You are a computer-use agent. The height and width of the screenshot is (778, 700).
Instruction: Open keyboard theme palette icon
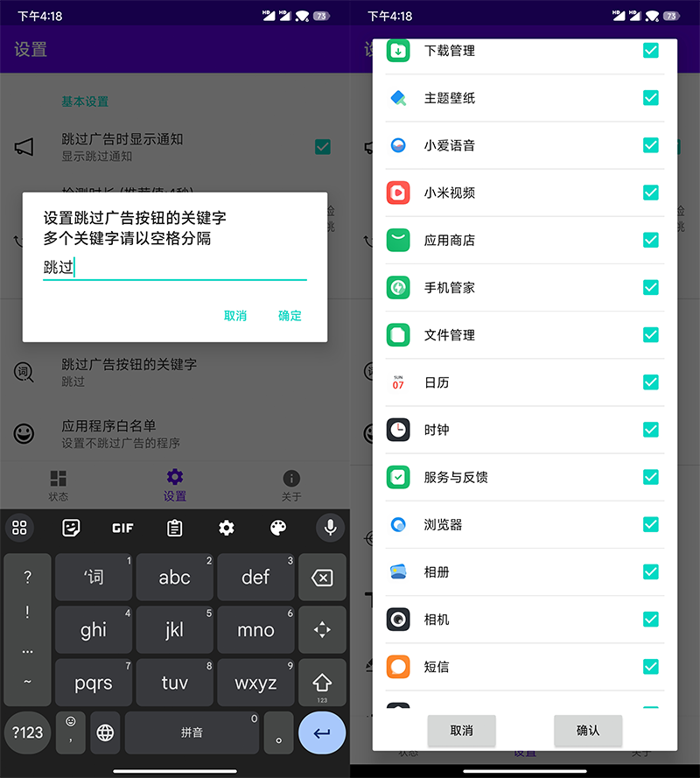pyautogui.click(x=278, y=528)
